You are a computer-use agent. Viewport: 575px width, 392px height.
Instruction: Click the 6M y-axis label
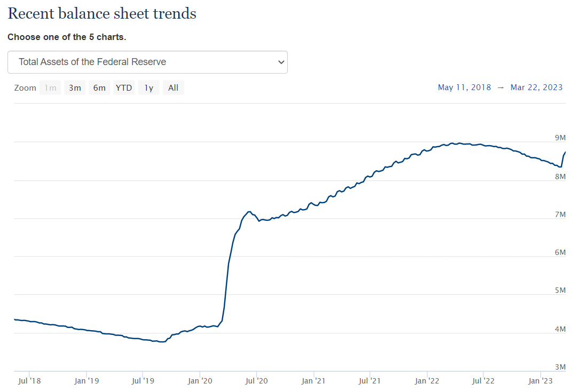coord(560,252)
